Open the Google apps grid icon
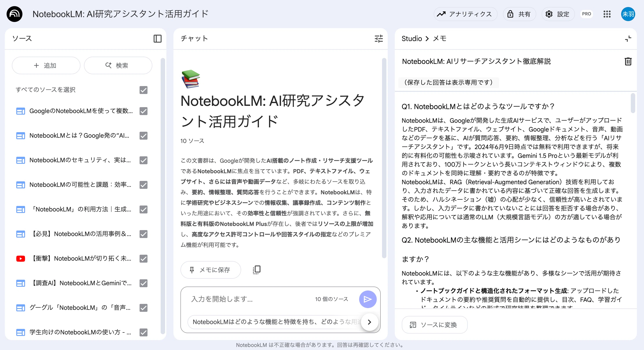644x350 pixels. [607, 14]
